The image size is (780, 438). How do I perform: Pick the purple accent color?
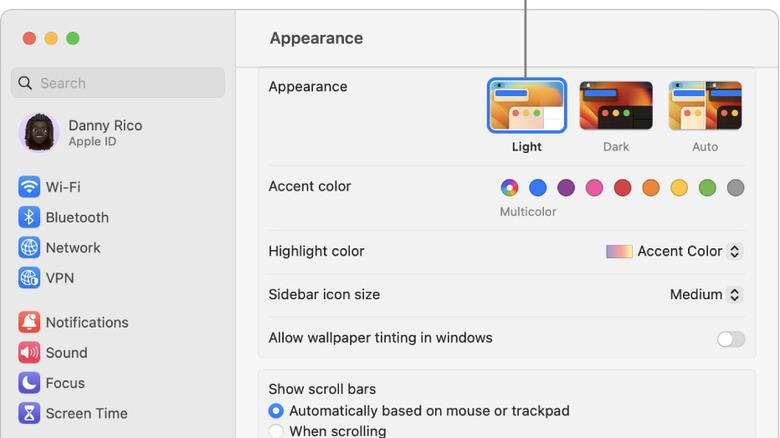[566, 188]
